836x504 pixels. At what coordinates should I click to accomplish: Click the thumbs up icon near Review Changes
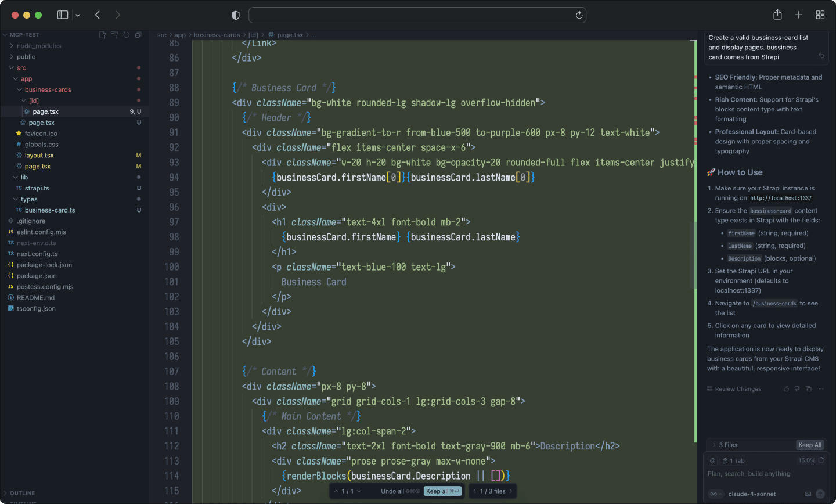tap(787, 388)
